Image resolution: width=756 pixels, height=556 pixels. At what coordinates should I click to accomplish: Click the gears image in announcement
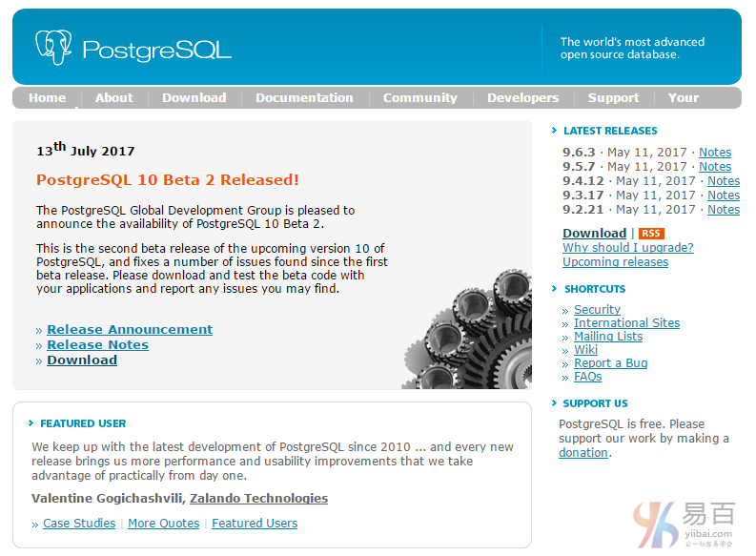click(x=467, y=329)
